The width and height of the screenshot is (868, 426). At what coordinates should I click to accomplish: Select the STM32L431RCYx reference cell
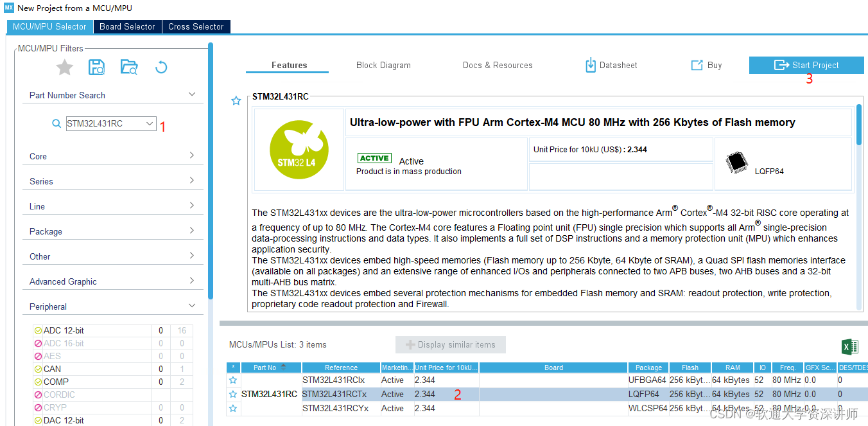pyautogui.click(x=341, y=409)
